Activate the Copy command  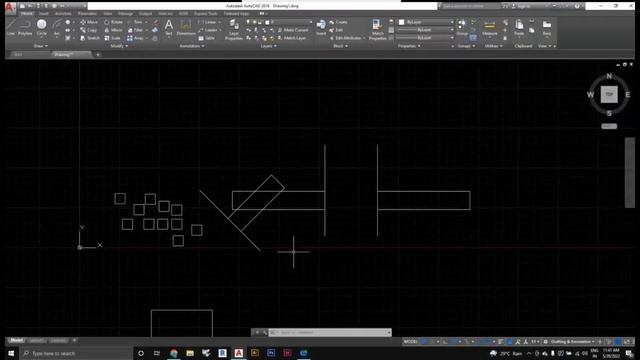click(x=89, y=30)
